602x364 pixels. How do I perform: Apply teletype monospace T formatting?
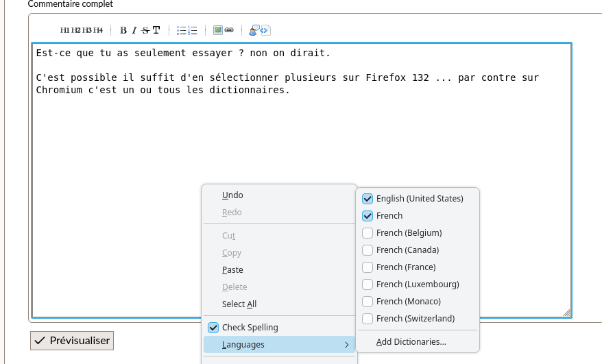(x=156, y=30)
